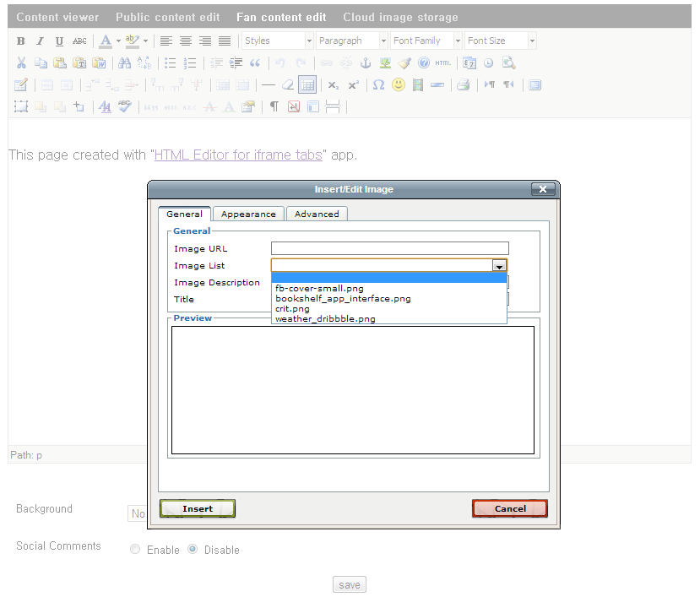Click the underline toolbar icon
This screenshot has height=597, width=700.
pyautogui.click(x=59, y=41)
